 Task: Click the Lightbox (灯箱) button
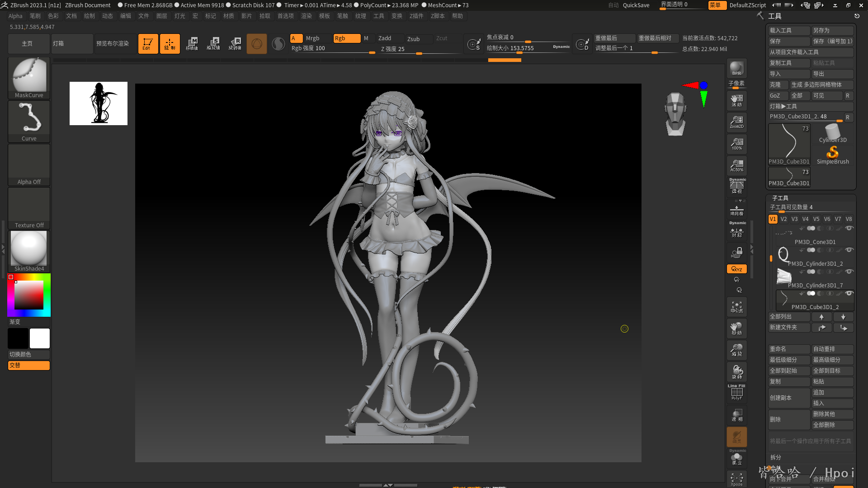point(72,44)
